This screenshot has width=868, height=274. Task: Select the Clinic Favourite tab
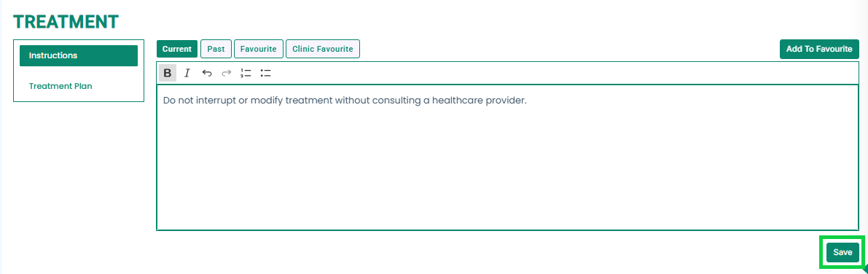[323, 49]
